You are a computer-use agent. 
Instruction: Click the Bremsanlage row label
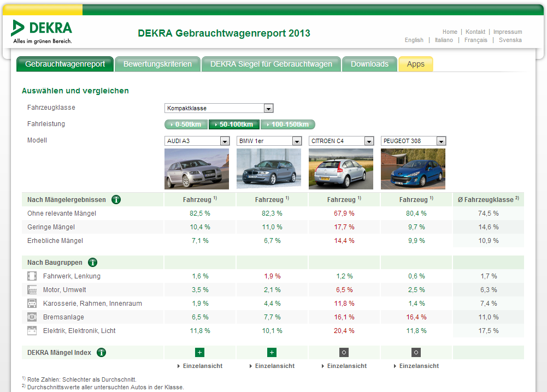(x=63, y=317)
